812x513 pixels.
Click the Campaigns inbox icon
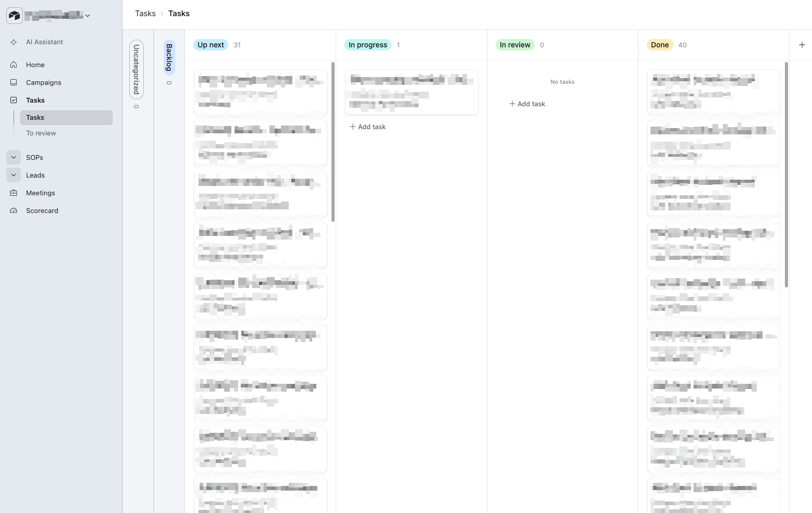tap(14, 83)
